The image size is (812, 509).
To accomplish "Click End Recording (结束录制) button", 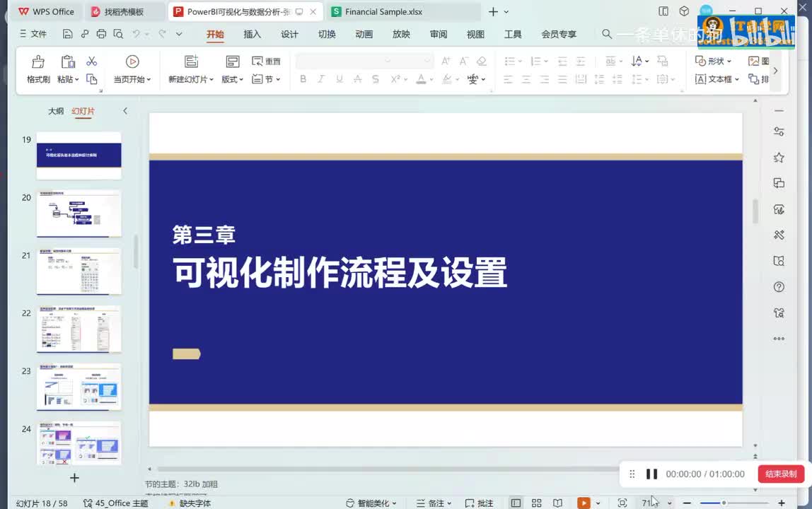I will click(x=781, y=474).
